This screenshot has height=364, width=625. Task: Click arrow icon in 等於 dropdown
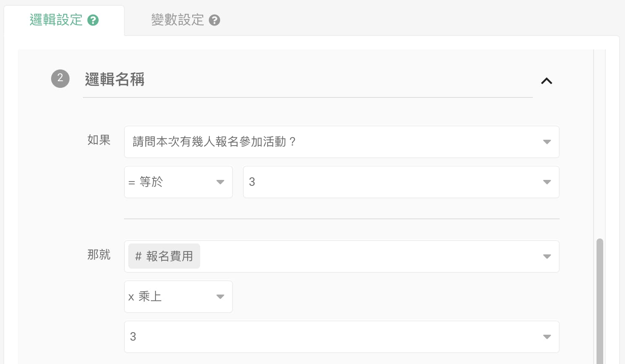tap(220, 182)
